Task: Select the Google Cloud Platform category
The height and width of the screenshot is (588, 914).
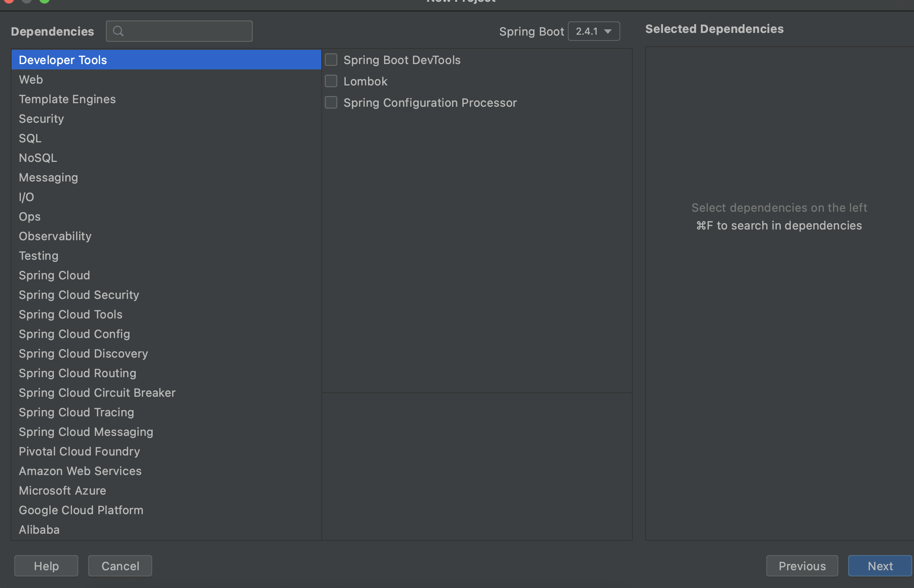Action: click(81, 510)
